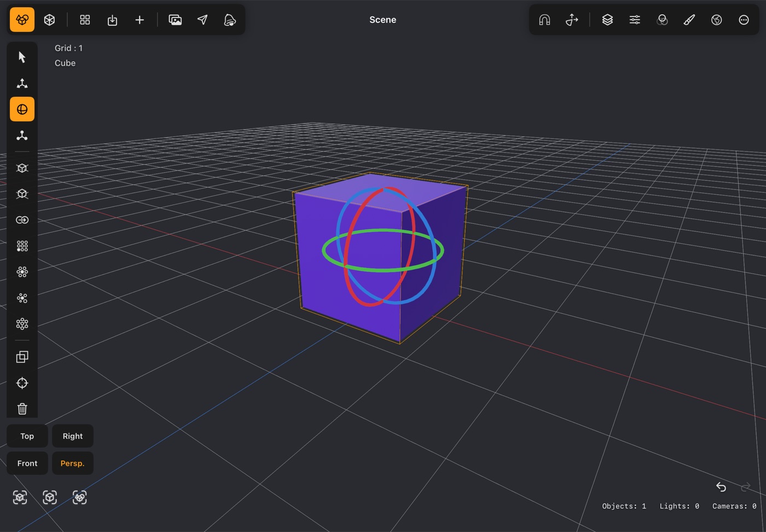Add a new object with plus icon
This screenshot has height=532, width=766.
click(140, 20)
